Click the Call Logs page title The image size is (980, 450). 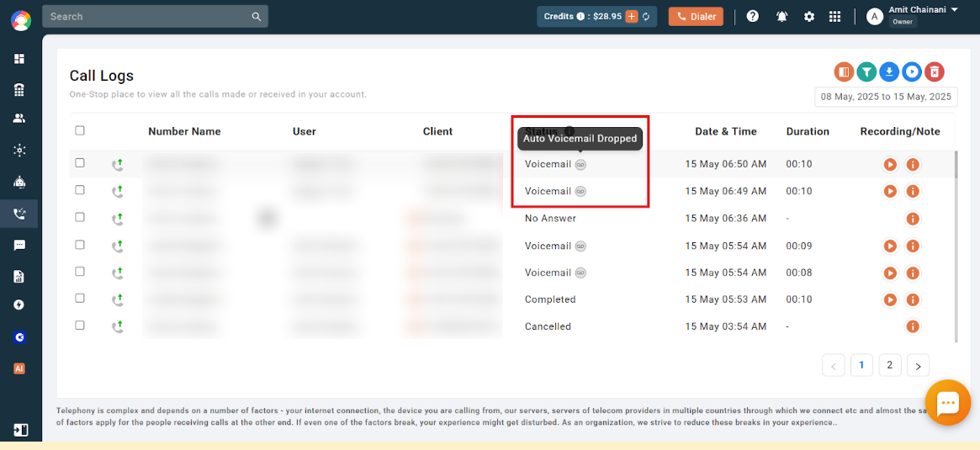[x=102, y=76]
